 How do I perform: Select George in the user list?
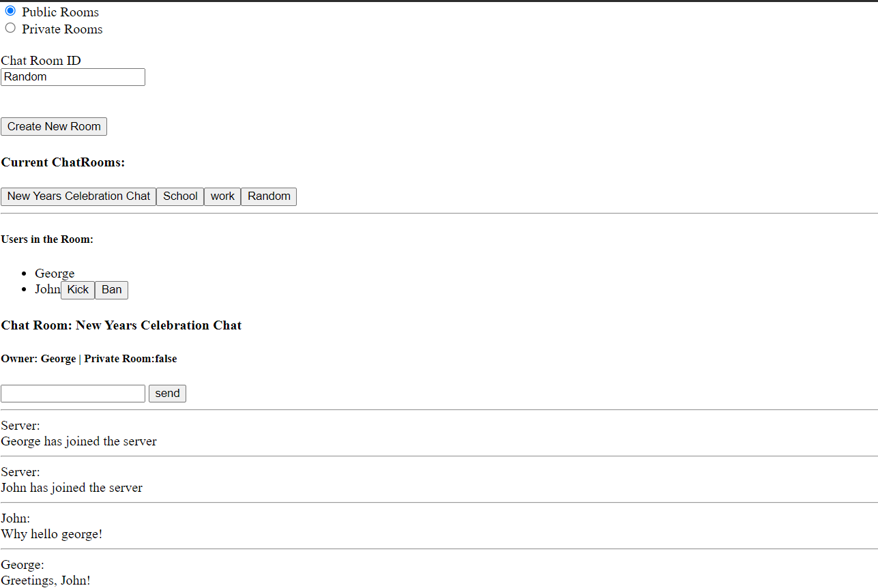[55, 274]
